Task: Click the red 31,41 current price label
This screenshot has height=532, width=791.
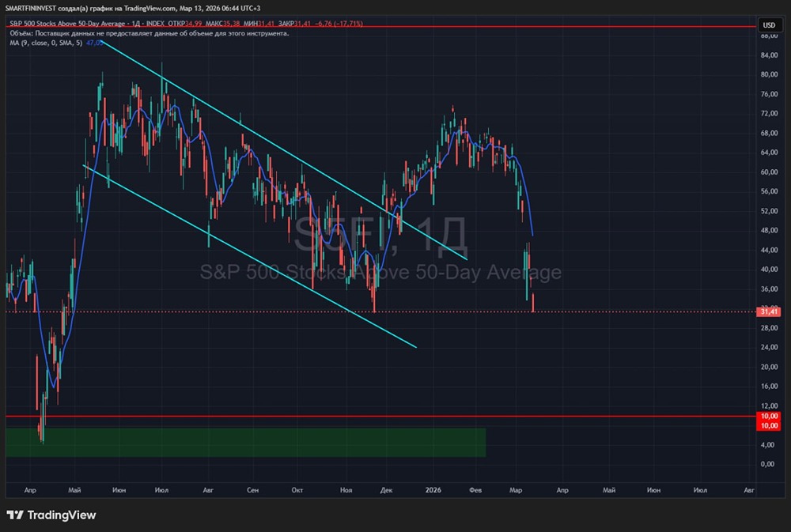Action: coord(769,311)
